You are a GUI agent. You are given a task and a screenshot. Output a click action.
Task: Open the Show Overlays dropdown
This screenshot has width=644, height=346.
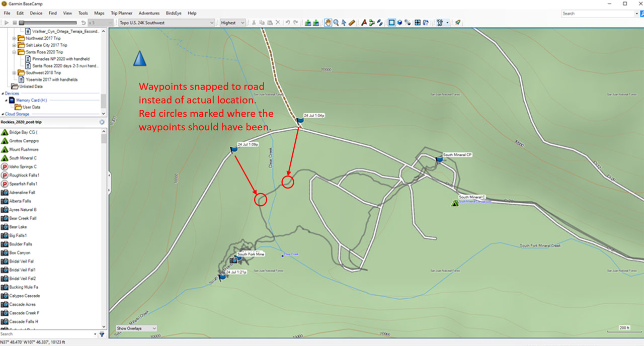point(137,328)
